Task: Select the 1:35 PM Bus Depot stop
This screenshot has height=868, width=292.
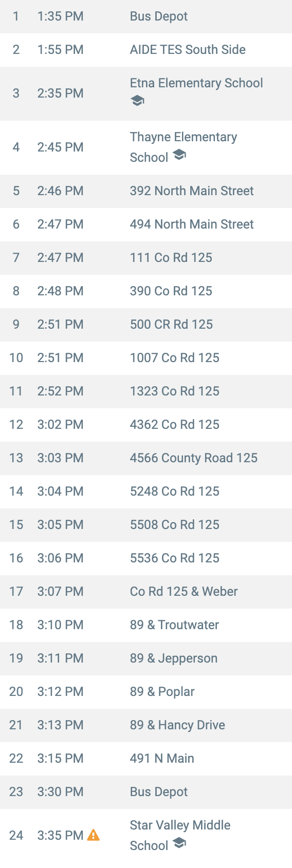Action: tap(146, 16)
